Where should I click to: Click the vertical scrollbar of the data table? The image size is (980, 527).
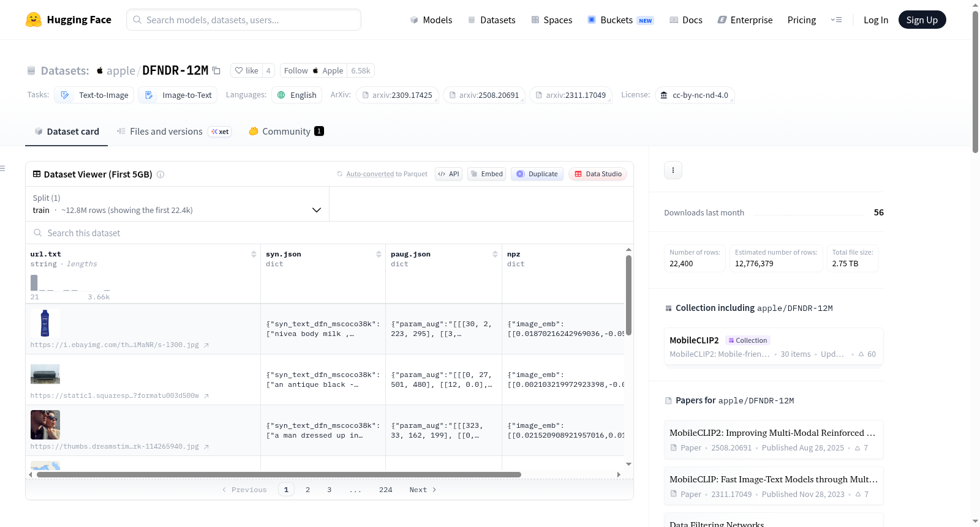(x=628, y=295)
